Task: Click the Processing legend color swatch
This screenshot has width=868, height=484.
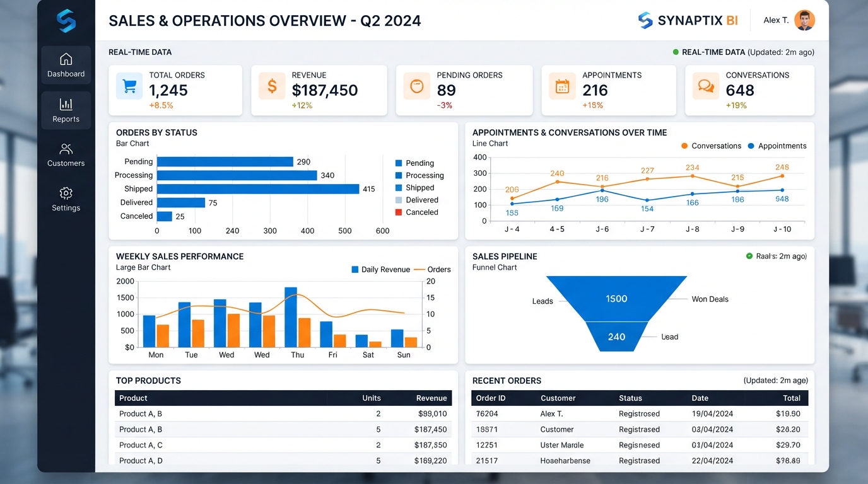Action: coord(399,175)
